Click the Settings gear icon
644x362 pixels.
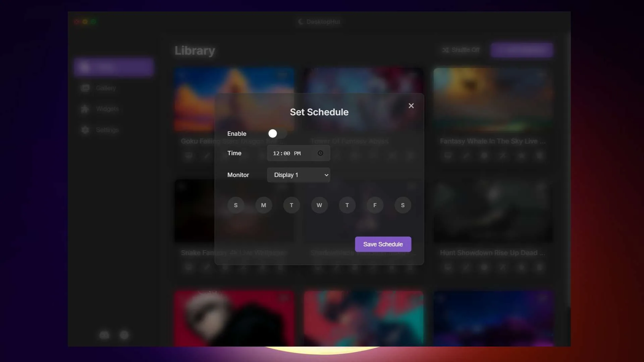pyautogui.click(x=85, y=130)
